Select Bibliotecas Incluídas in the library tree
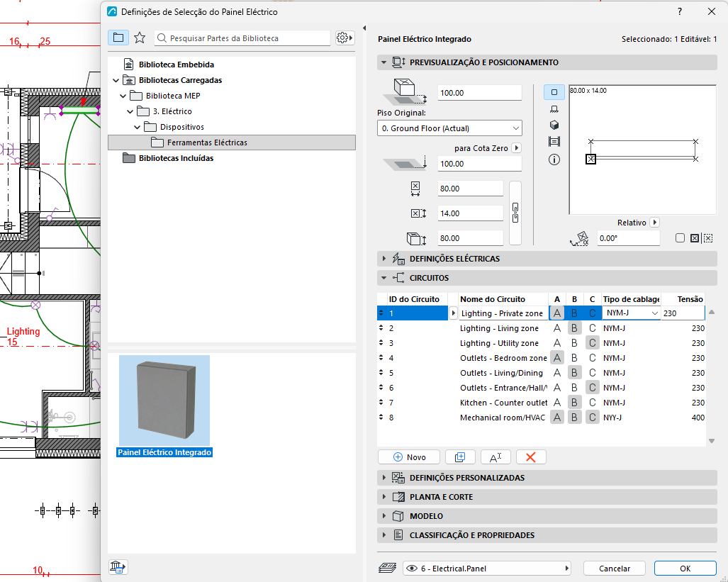728x582 pixels. (176, 158)
